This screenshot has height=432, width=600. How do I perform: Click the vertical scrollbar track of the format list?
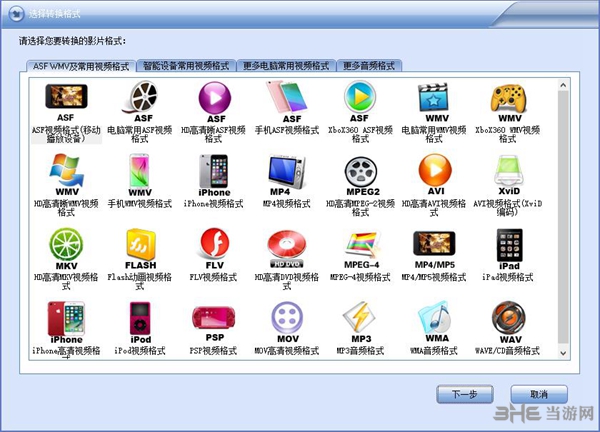click(x=563, y=219)
